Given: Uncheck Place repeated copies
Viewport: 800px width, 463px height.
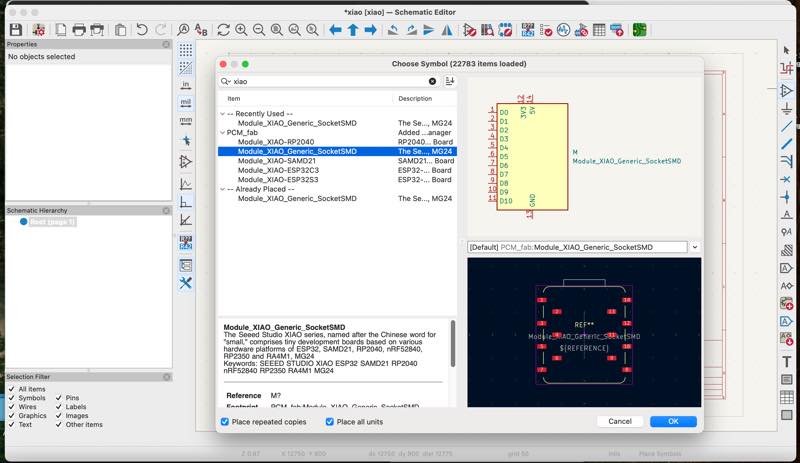Looking at the screenshot, I should pos(225,422).
